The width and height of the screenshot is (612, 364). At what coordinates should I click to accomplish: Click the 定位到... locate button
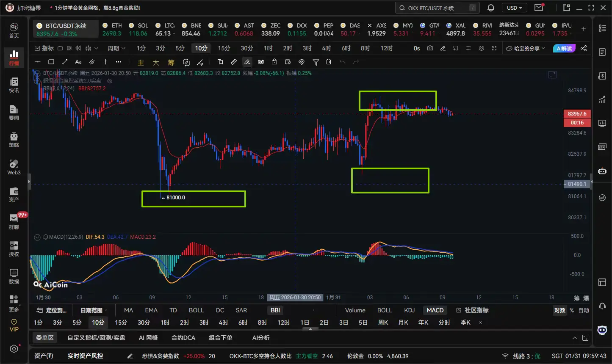[52, 310]
